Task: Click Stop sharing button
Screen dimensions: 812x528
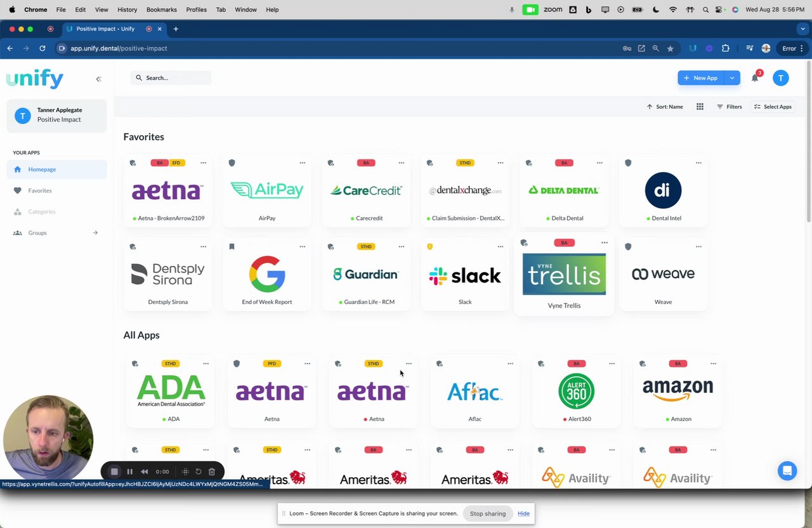Action: click(487, 513)
